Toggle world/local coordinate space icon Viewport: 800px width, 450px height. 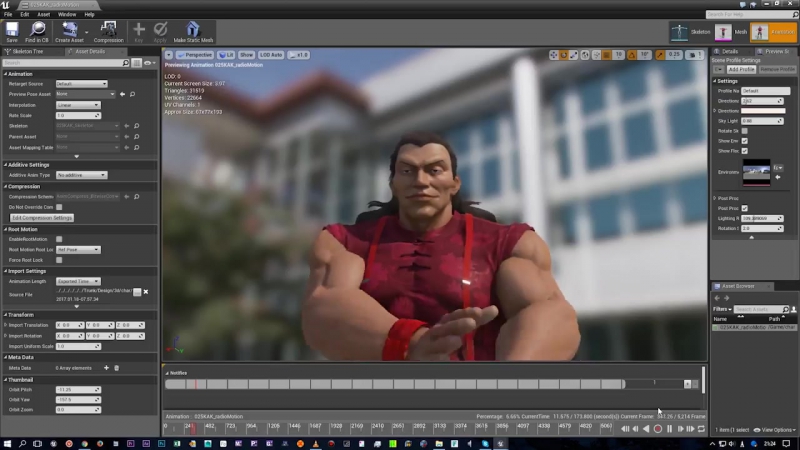coord(585,55)
